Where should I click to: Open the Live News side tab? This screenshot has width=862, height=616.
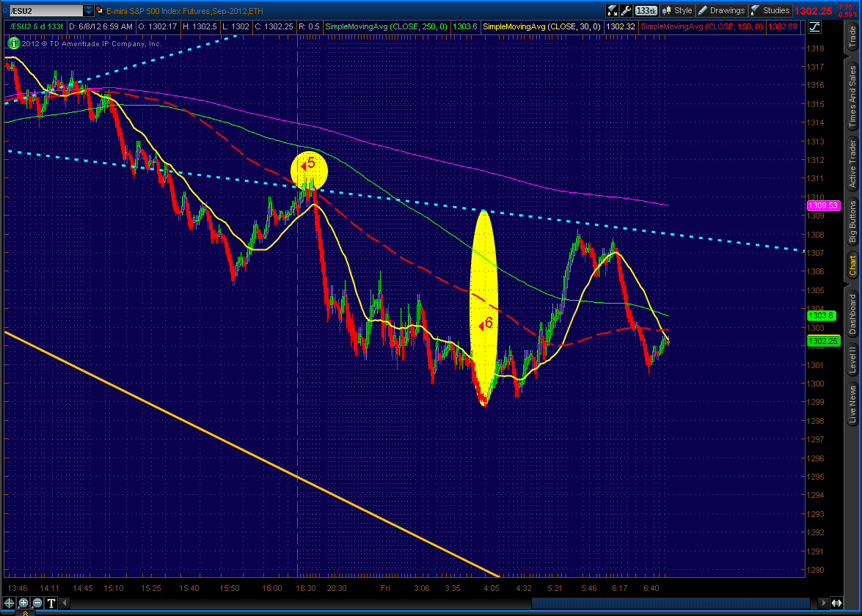click(x=852, y=404)
